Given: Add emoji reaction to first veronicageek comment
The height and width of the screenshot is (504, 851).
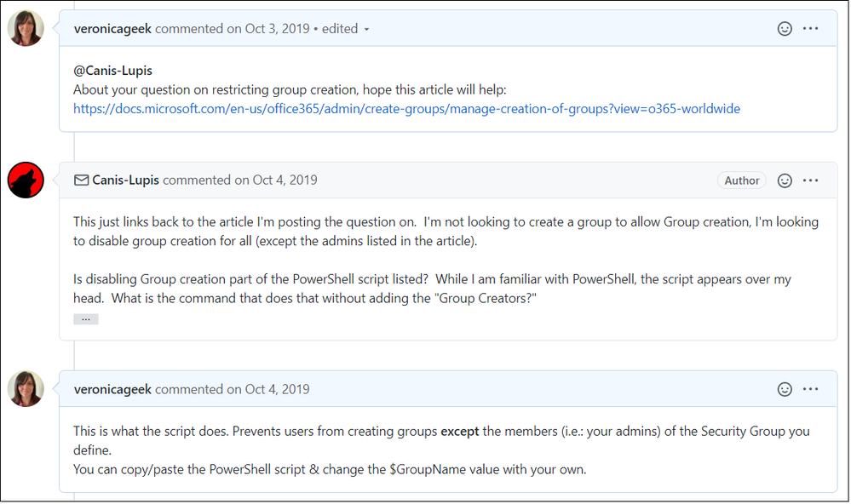Looking at the screenshot, I should pyautogui.click(x=785, y=29).
